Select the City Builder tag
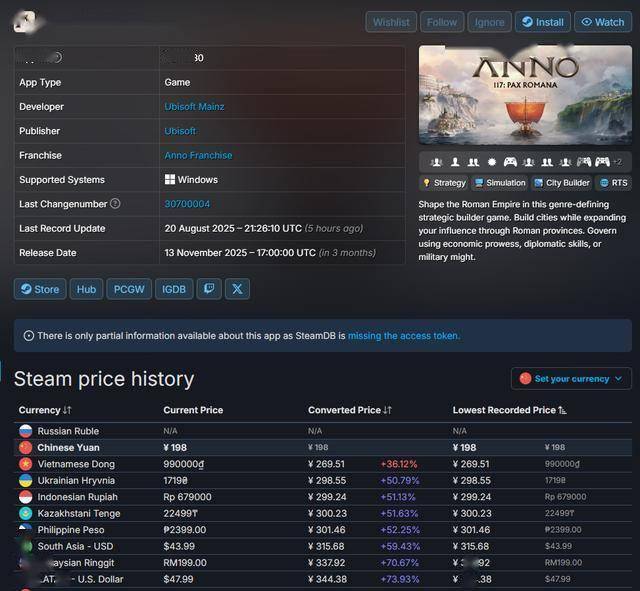Viewport: 640px width, 591px height. point(562,183)
